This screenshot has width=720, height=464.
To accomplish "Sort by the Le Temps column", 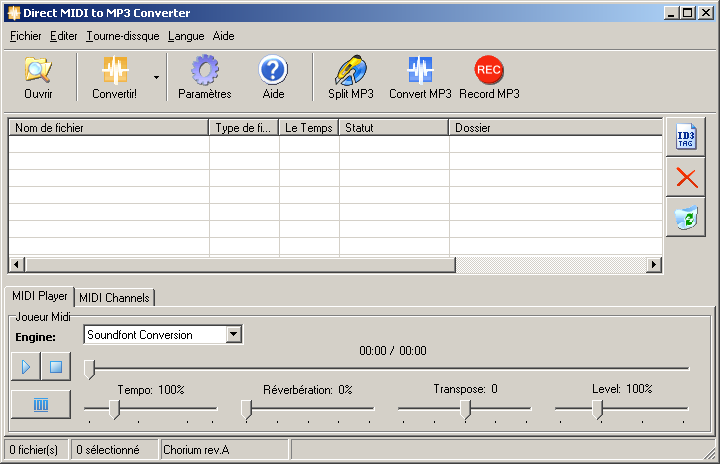I will (309, 128).
